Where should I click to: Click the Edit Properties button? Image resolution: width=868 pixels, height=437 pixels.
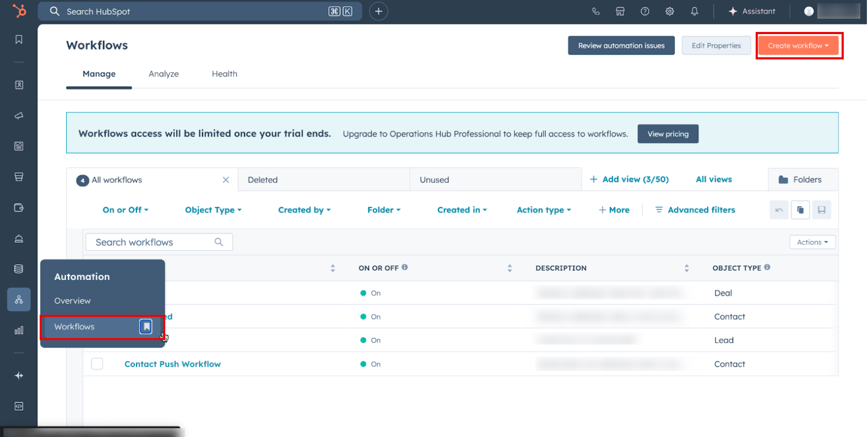[716, 46]
